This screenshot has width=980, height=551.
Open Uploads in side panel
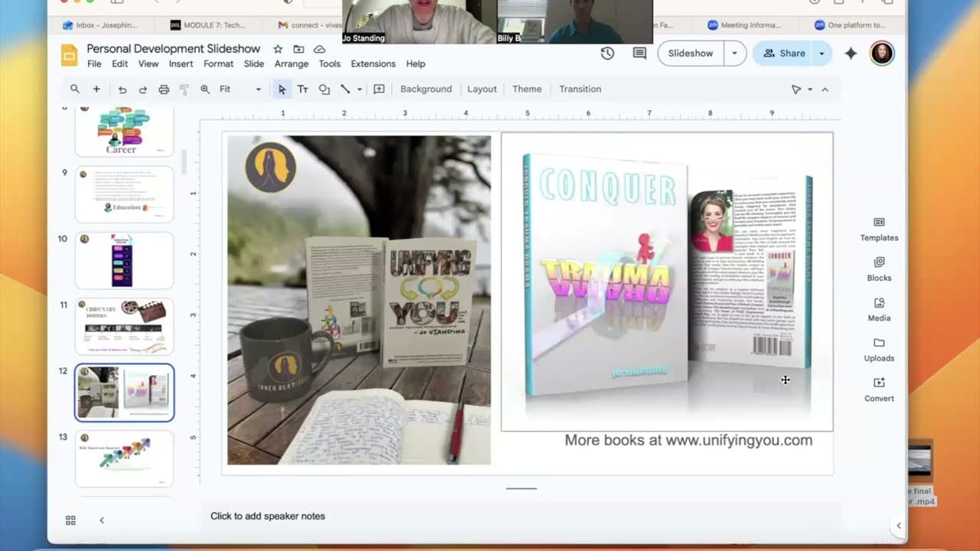(x=879, y=349)
